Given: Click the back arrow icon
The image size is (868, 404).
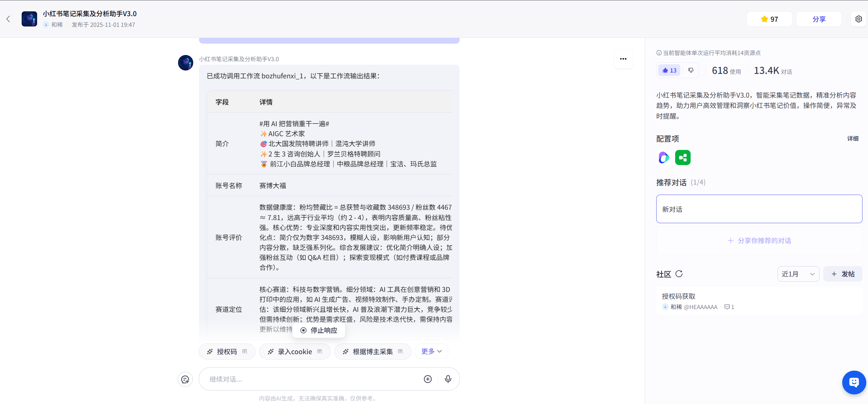Looking at the screenshot, I should point(8,19).
